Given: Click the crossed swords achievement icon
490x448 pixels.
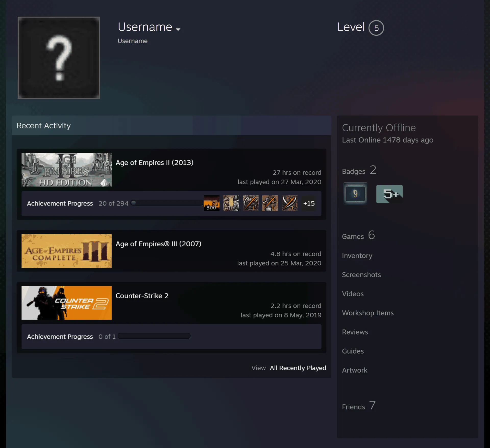Looking at the screenshot, I should [290, 203].
